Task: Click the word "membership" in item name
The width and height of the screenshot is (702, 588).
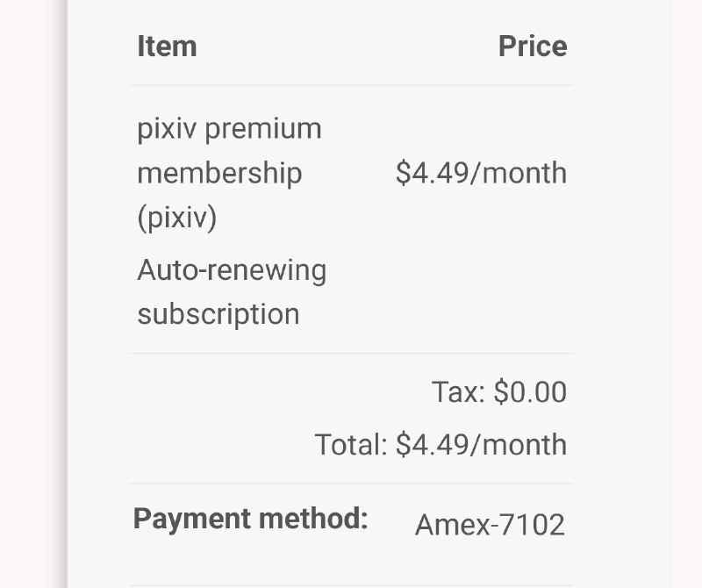Action: (x=219, y=173)
